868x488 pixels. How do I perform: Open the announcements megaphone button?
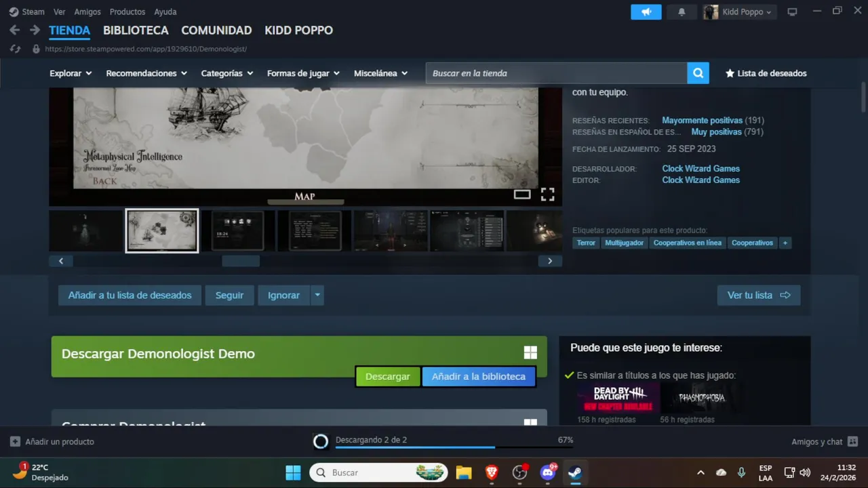point(646,12)
